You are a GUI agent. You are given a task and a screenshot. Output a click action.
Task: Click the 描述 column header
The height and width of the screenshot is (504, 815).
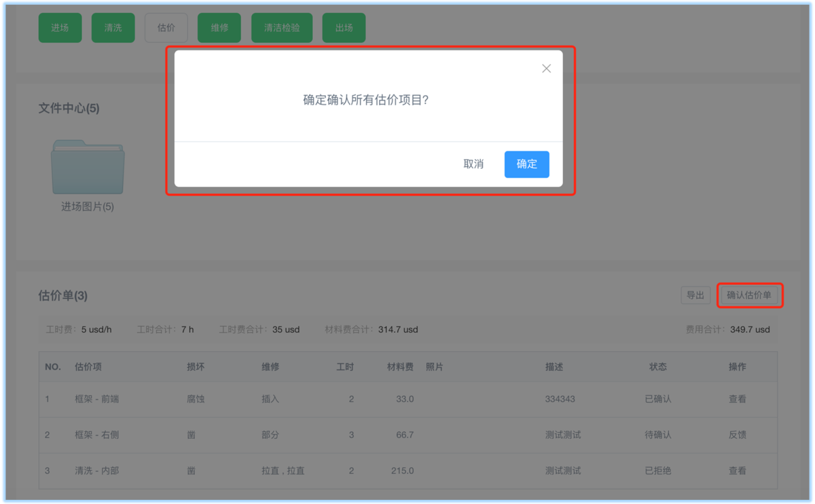point(554,367)
